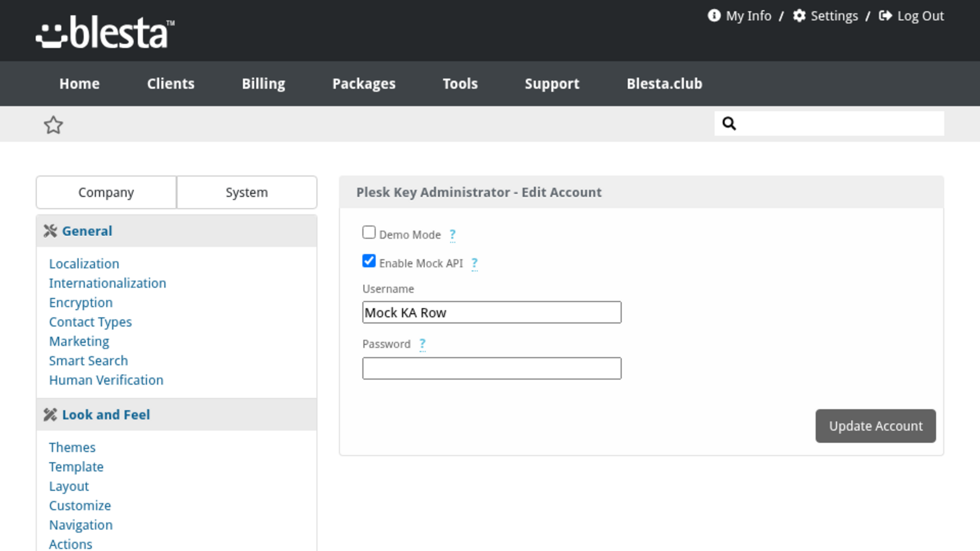Open the Layout link
The height and width of the screenshot is (551, 980).
(x=69, y=486)
